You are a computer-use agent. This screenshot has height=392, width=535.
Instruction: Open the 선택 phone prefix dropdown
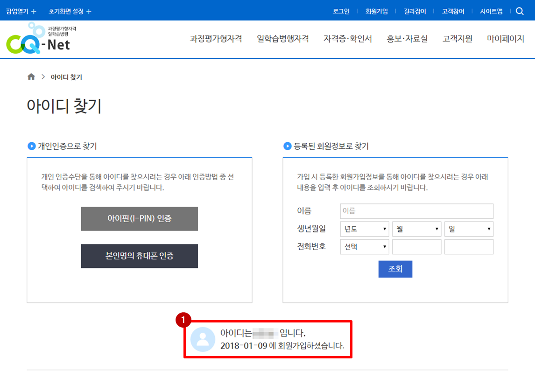[365, 247]
